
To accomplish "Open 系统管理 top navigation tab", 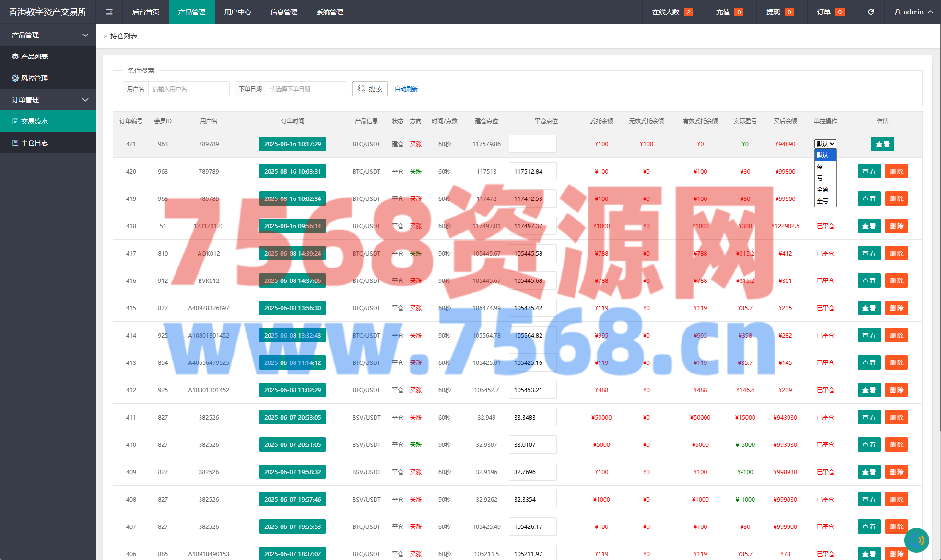I will point(329,12).
